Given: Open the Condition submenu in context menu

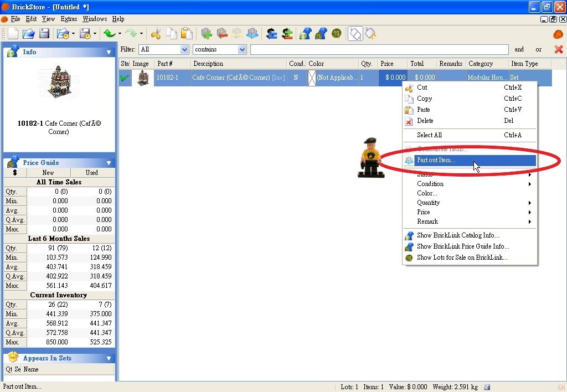Looking at the screenshot, I should tap(470, 184).
